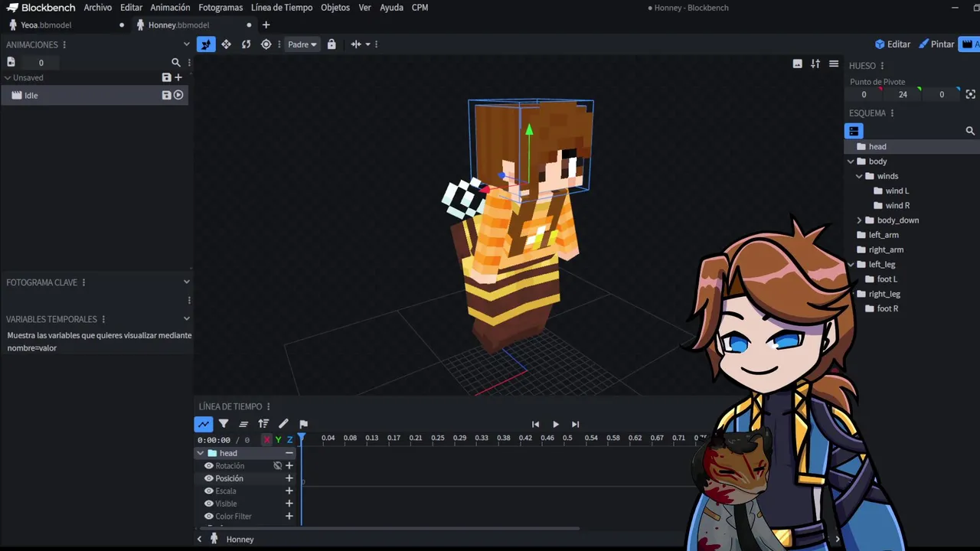The image size is (980, 551).
Task: Select the Move tool in the toolbar
Action: (226, 44)
